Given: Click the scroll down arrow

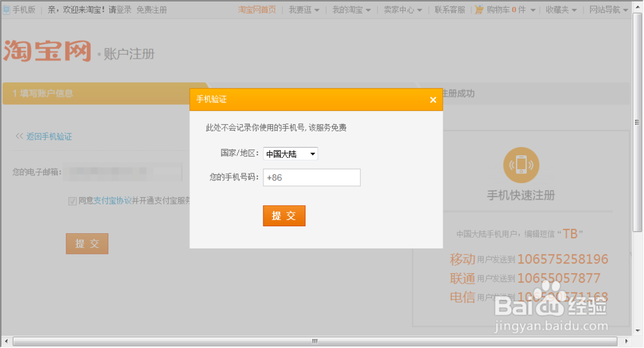Looking at the screenshot, I should click(x=637, y=331).
